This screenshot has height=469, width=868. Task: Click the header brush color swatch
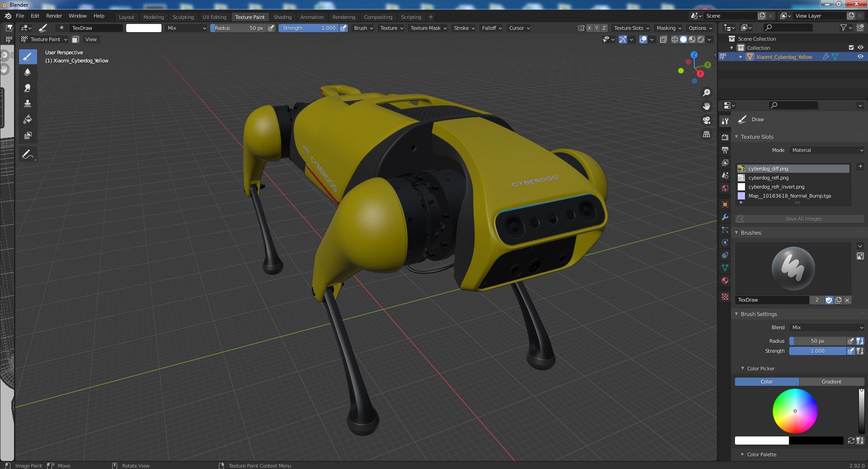tap(144, 28)
